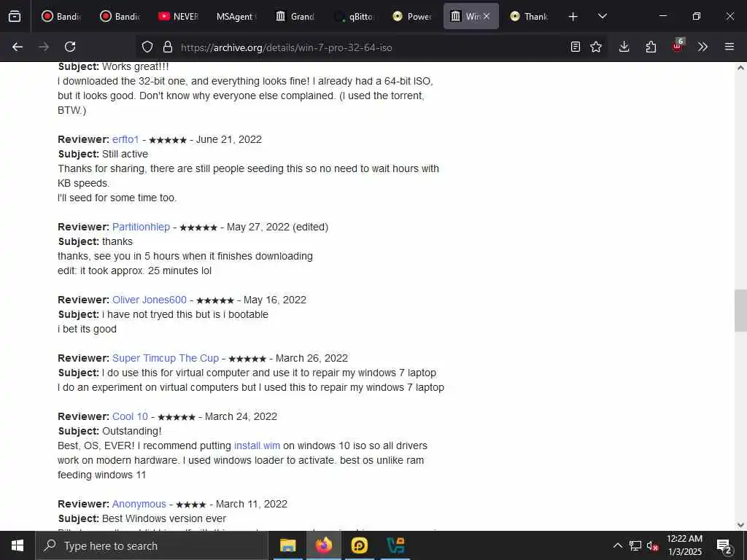Click the 'June 21, 2022' date
Screen dimensions: 747x560
click(x=228, y=139)
